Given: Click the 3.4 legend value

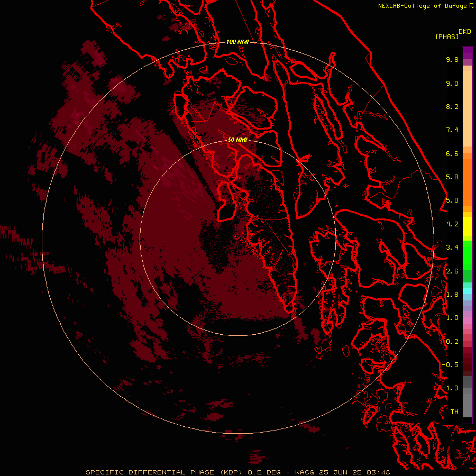Looking at the screenshot, I should 452,248.
